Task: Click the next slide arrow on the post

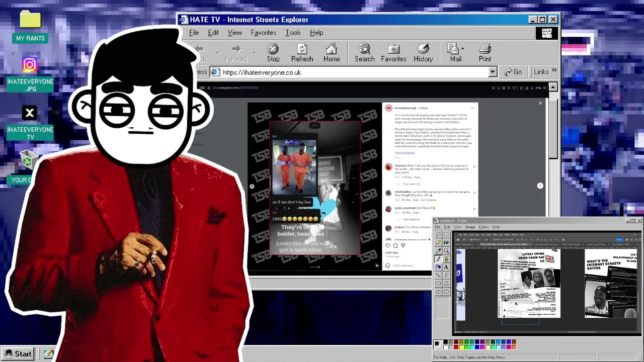Action: pos(540,186)
